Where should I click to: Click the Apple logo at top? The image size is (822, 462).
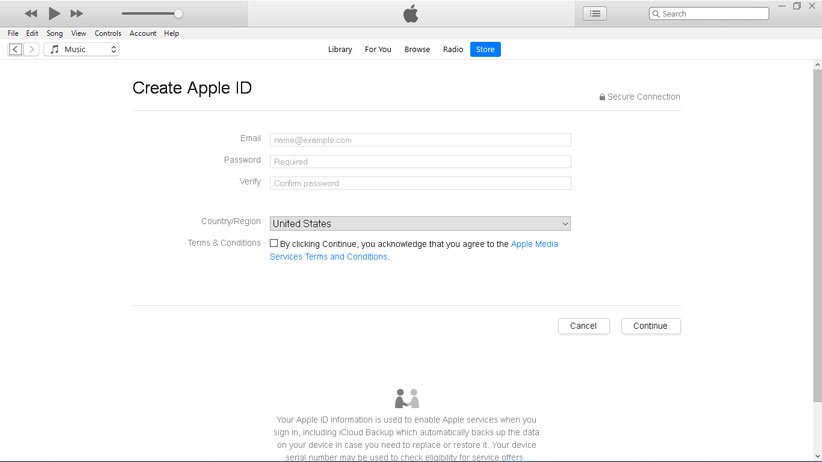410,13
